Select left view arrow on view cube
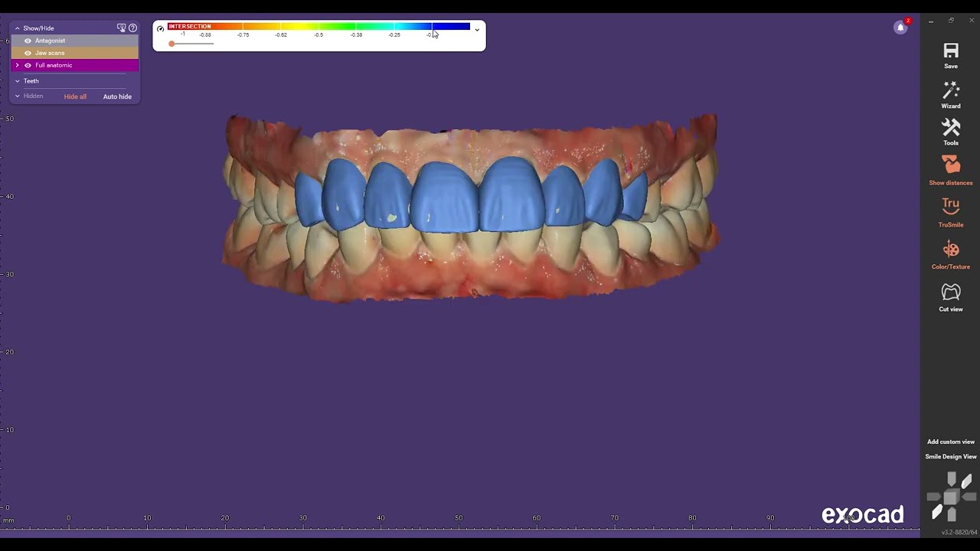Image resolution: width=980 pixels, height=551 pixels. pos(934,497)
